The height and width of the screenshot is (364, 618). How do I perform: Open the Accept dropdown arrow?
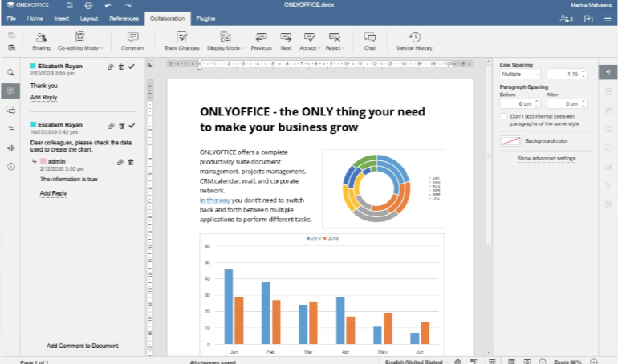click(x=319, y=48)
